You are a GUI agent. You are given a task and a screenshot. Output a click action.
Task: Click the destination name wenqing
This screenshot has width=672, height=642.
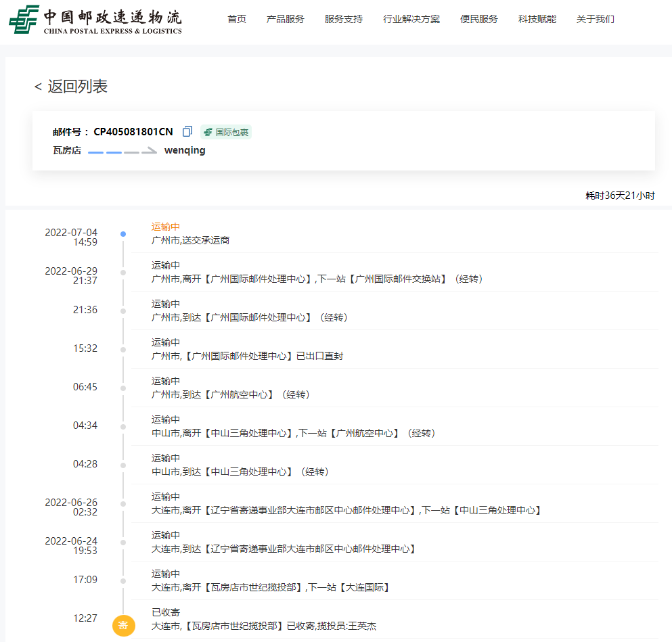(x=185, y=150)
